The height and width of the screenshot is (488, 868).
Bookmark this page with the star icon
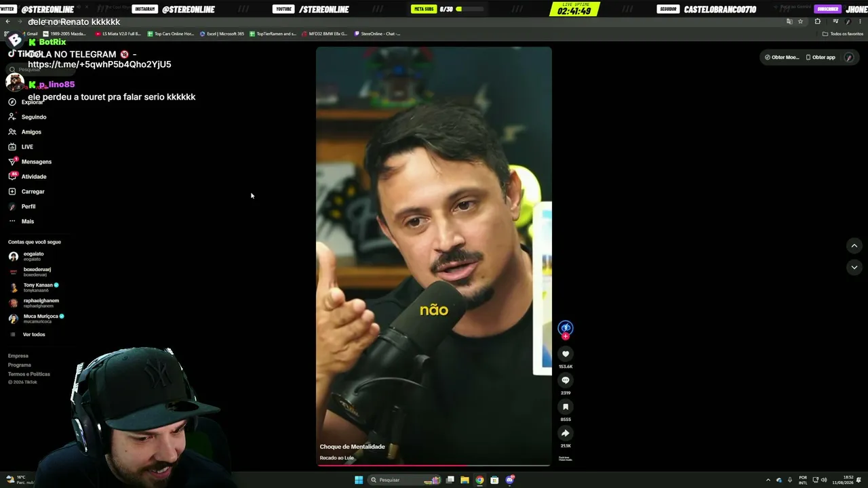(800, 22)
